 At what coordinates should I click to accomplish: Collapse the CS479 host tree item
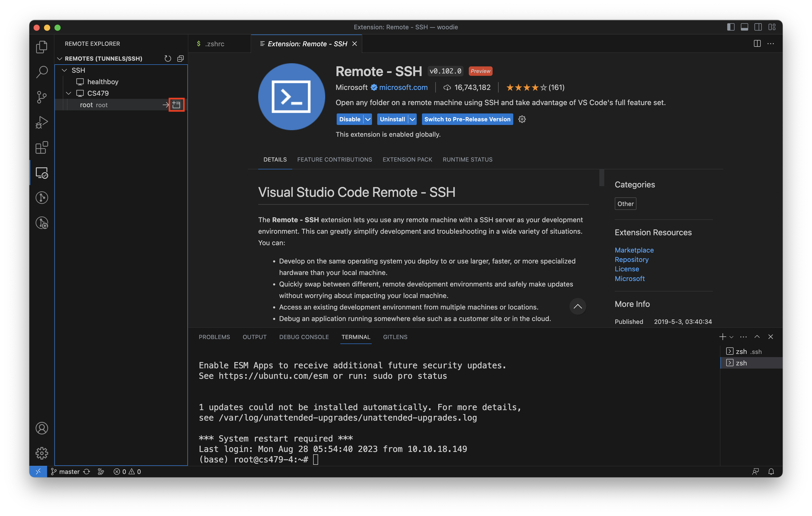coord(69,93)
